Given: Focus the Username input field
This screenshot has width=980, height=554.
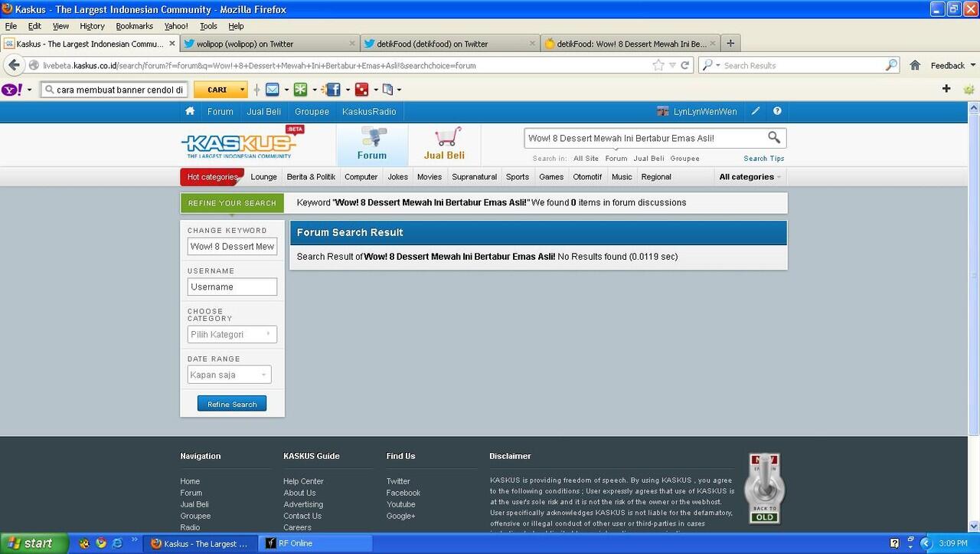Looking at the screenshot, I should 232,287.
